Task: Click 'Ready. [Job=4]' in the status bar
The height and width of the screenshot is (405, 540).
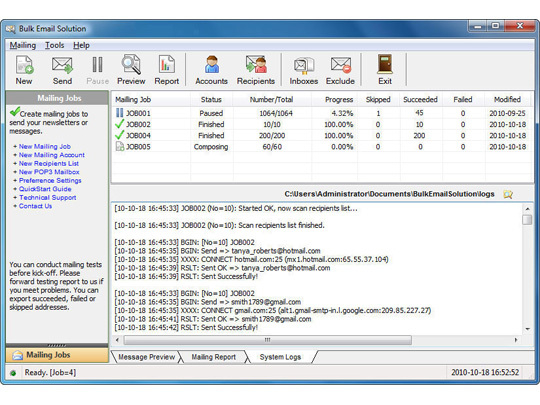Action: pyautogui.click(x=50, y=373)
